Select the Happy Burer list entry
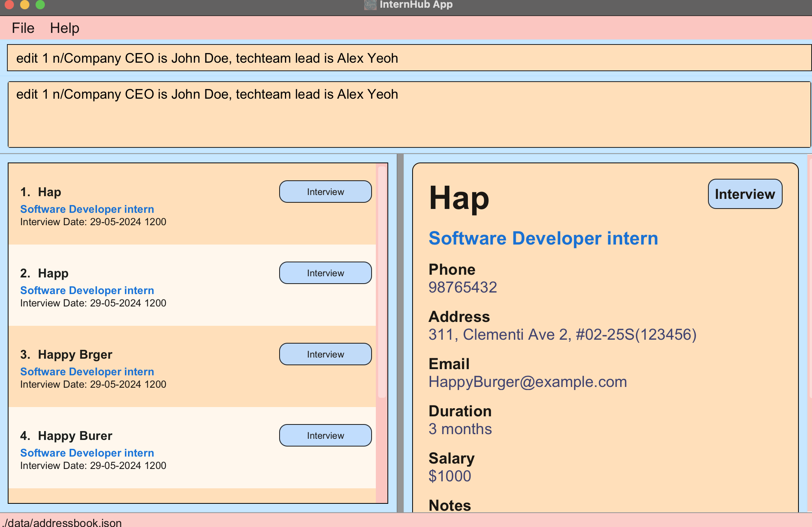Screen dimensions: 812x527 [x=75, y=436]
